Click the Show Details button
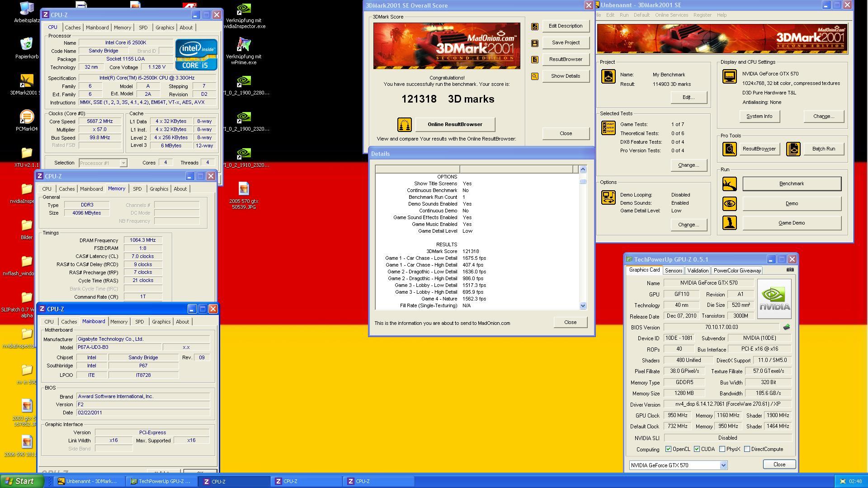This screenshot has height=488, width=868. click(566, 76)
